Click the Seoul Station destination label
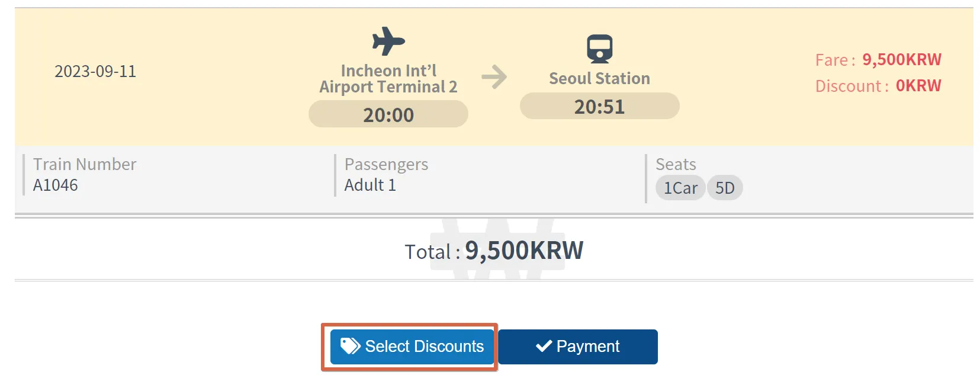Image resolution: width=980 pixels, height=378 pixels. 599,78
